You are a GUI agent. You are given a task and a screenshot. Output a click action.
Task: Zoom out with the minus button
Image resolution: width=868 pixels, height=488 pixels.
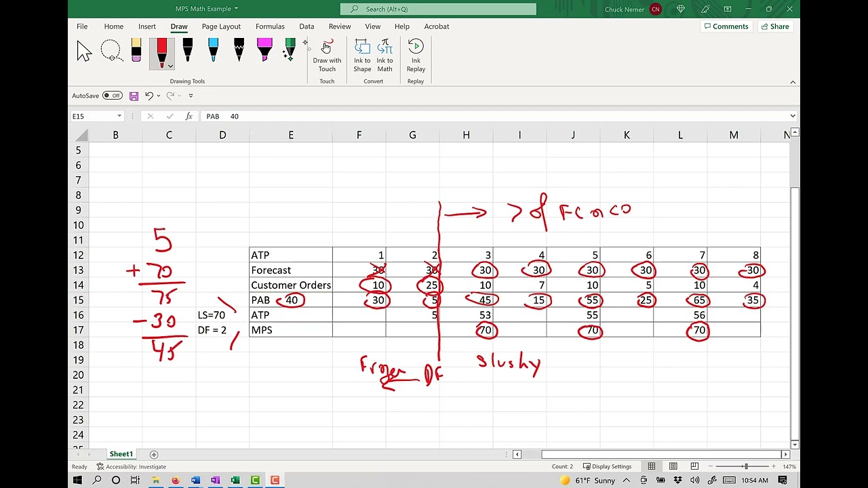tap(711, 466)
